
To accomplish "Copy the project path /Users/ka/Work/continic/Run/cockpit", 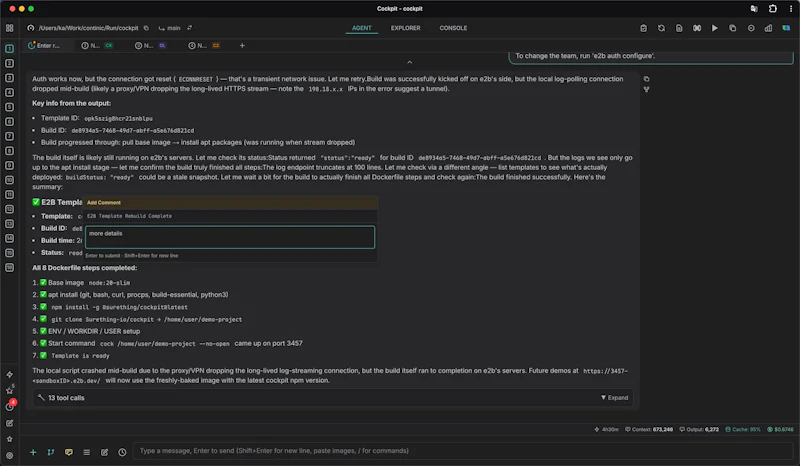I will click(x=146, y=28).
